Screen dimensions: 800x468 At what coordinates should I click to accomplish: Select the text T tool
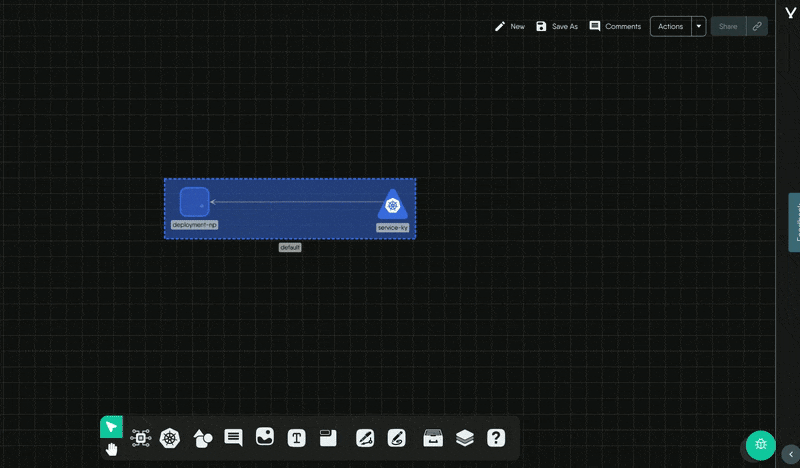[x=297, y=437]
